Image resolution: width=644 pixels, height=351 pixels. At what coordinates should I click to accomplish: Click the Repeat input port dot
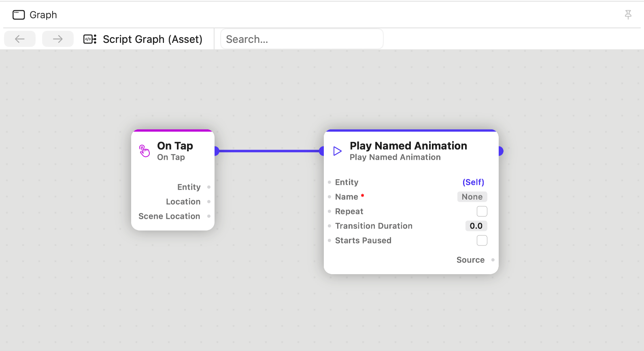pyautogui.click(x=329, y=211)
